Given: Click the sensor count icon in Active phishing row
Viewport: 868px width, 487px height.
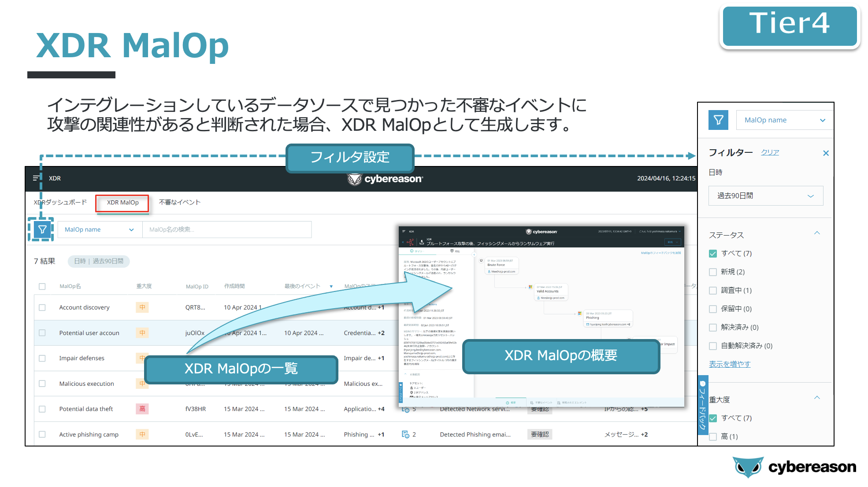Looking at the screenshot, I should tap(405, 435).
